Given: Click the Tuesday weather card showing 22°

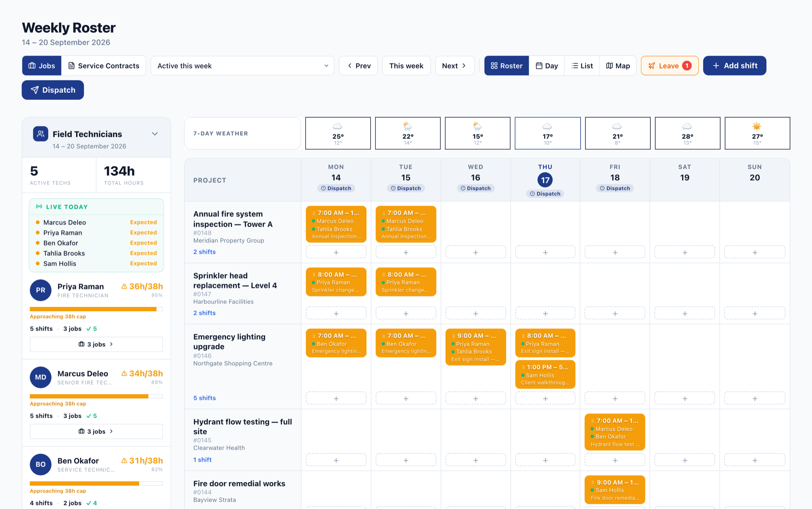Looking at the screenshot, I should coord(408,133).
